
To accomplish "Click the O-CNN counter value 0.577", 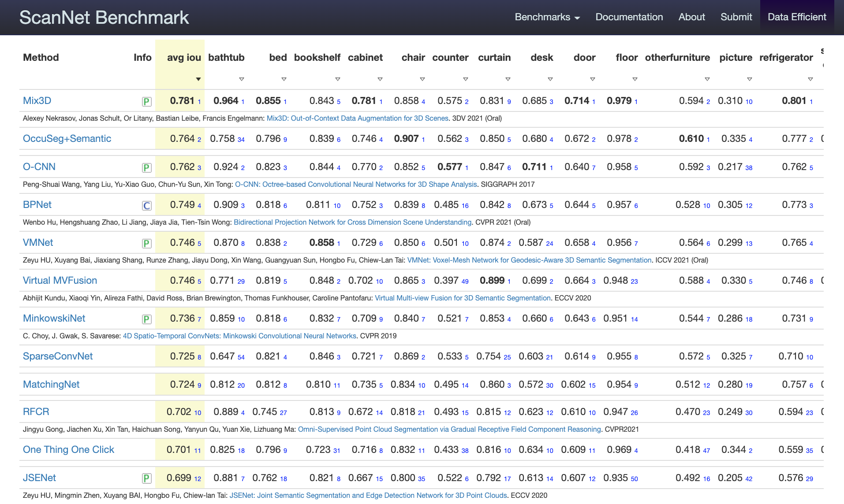I will coord(449,167).
